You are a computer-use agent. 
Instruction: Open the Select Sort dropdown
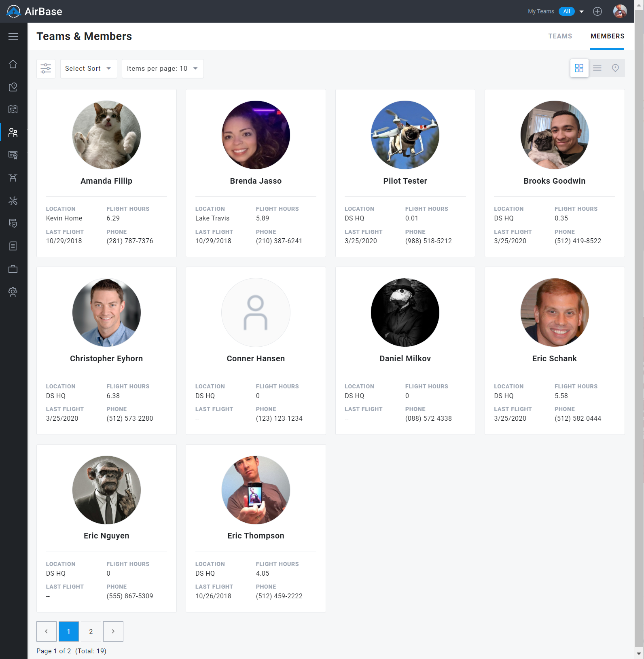89,68
